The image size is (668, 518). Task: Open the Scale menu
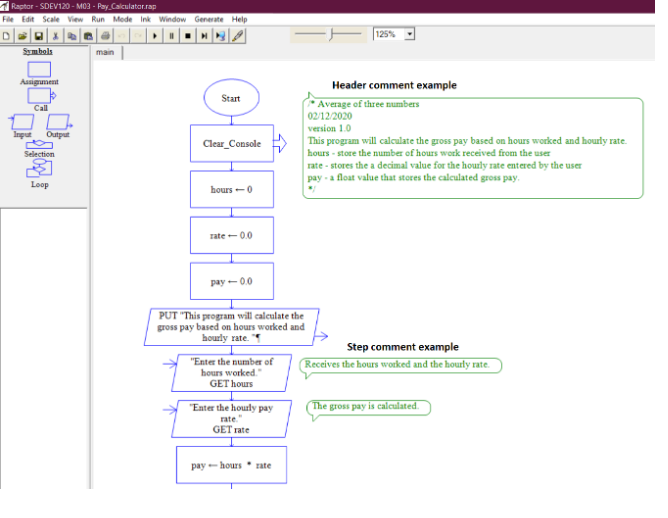coord(51,19)
